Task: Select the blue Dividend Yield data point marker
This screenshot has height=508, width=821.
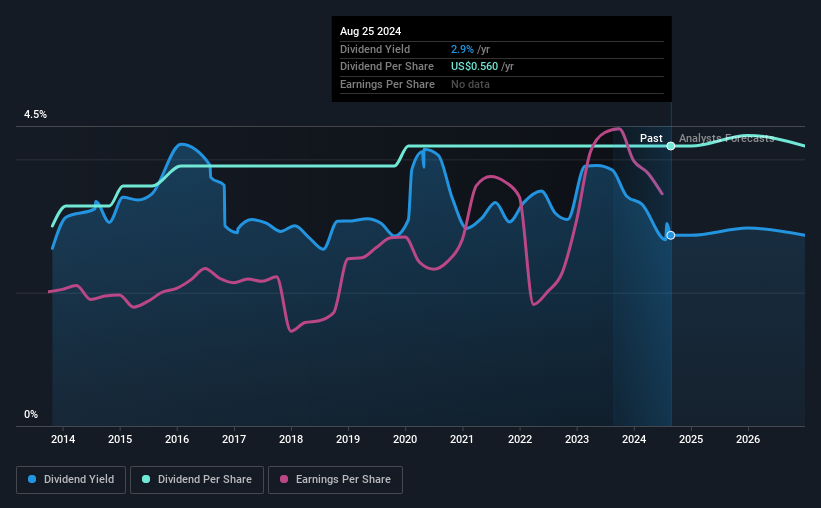Action: click(x=671, y=235)
